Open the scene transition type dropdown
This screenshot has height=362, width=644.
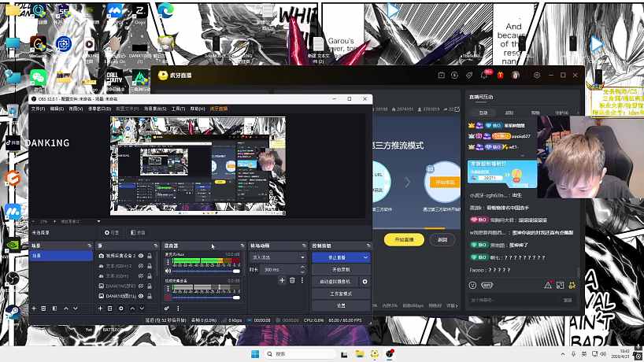278,257
